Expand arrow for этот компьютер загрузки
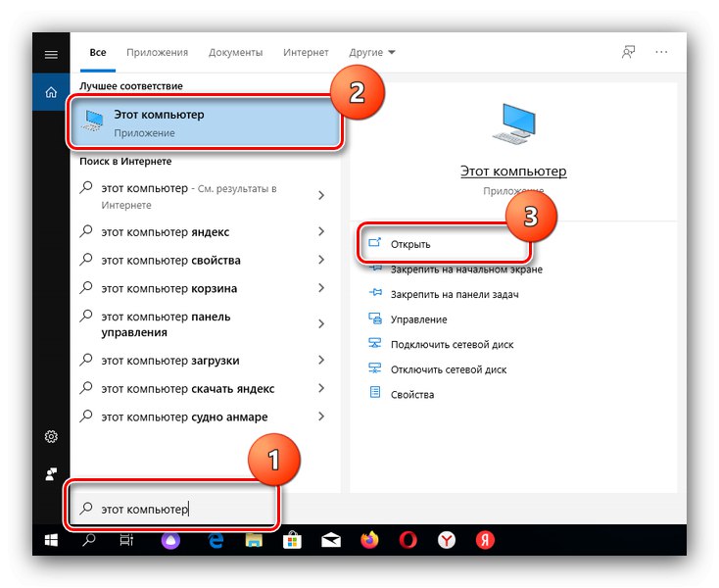 click(321, 360)
